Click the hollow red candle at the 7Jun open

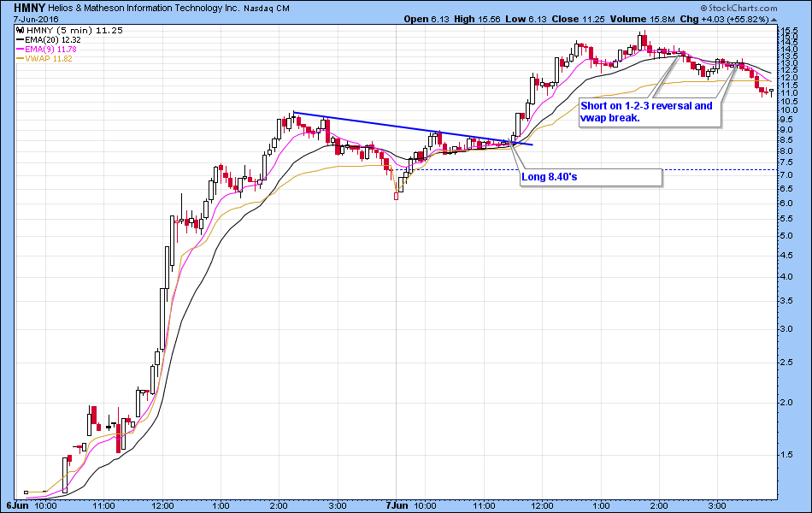tap(396, 196)
